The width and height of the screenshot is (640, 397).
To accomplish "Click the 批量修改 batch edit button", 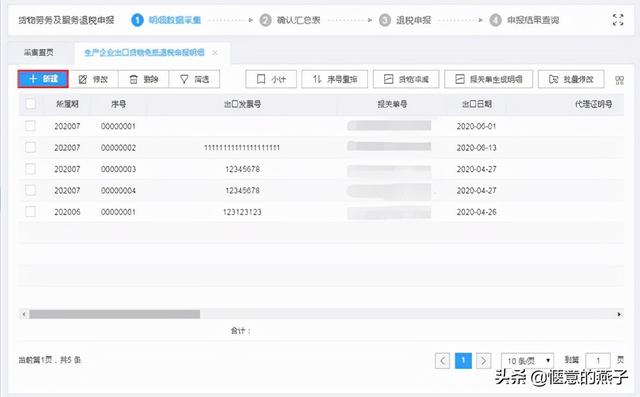I will tap(571, 79).
